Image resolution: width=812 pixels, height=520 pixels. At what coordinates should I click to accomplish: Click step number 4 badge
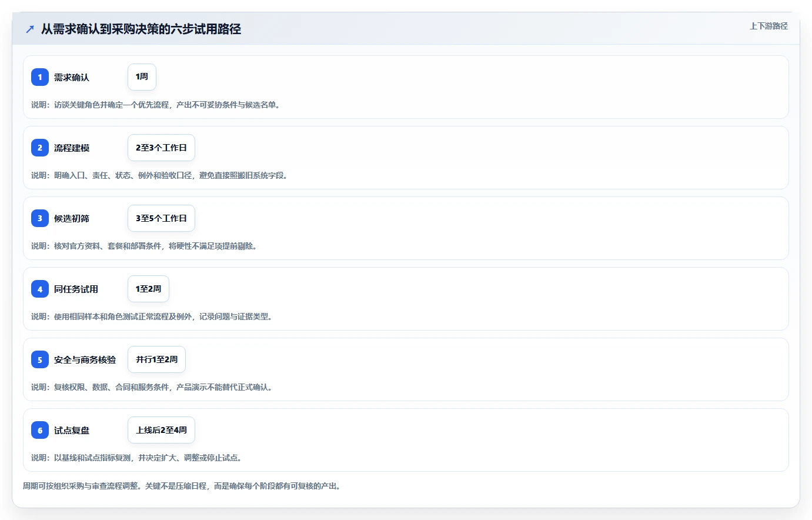40,289
